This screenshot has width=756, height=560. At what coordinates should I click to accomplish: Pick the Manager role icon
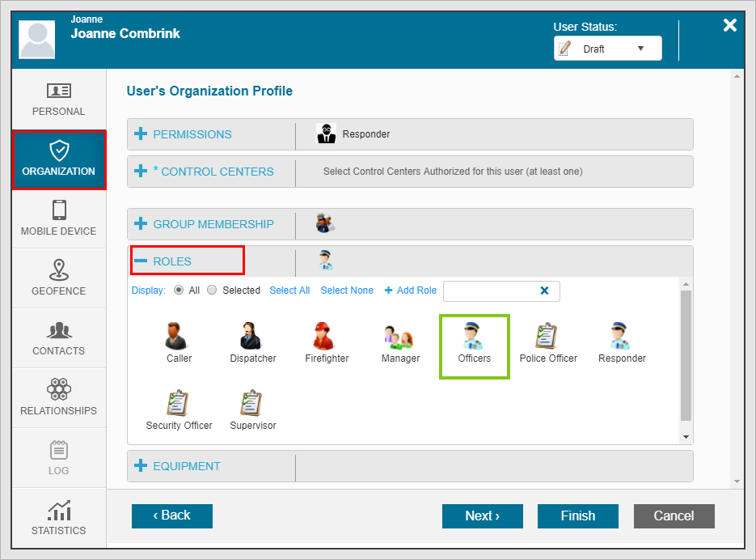(400, 336)
